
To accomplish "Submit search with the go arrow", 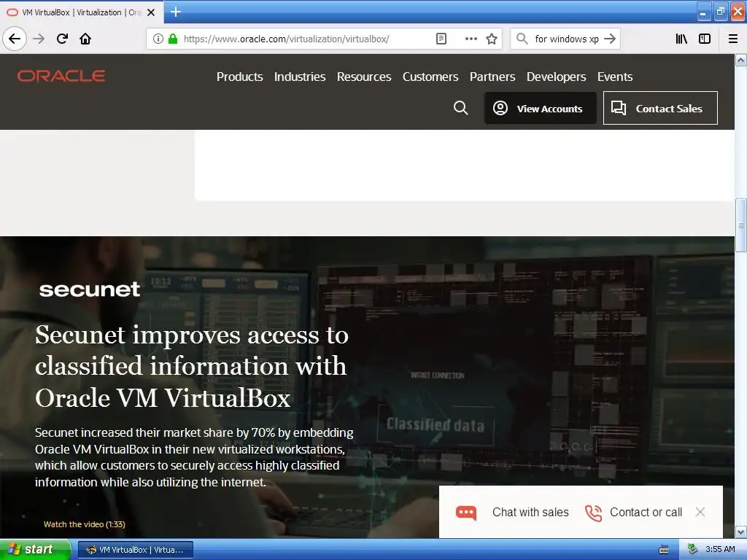I will [610, 39].
